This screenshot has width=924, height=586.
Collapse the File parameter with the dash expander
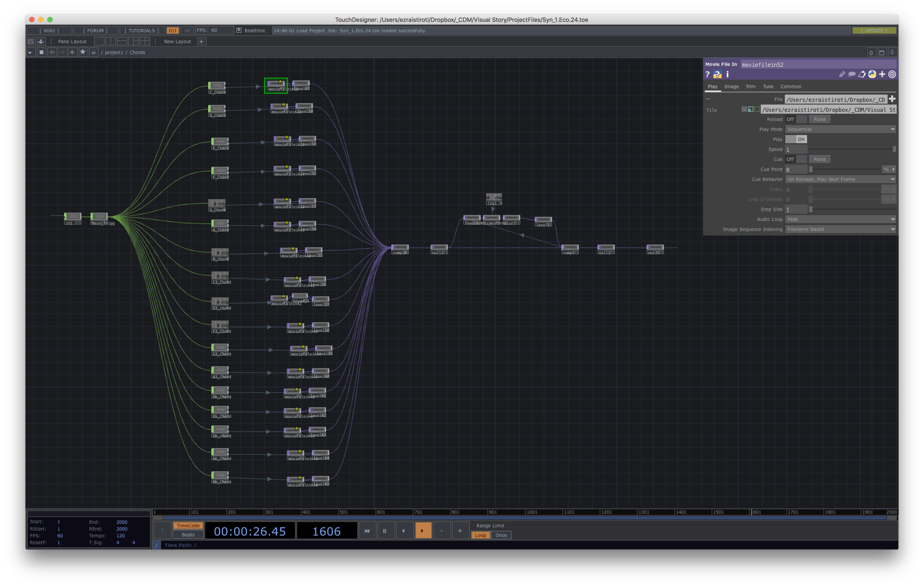(x=707, y=99)
